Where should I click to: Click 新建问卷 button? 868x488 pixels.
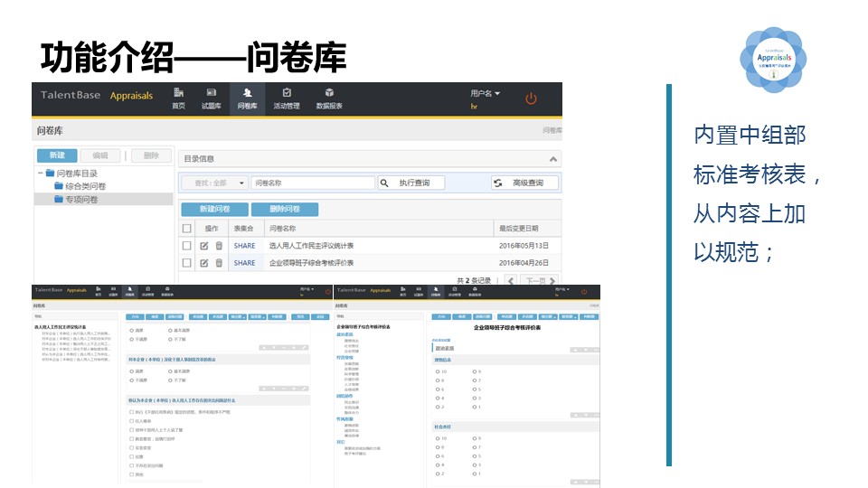[215, 209]
